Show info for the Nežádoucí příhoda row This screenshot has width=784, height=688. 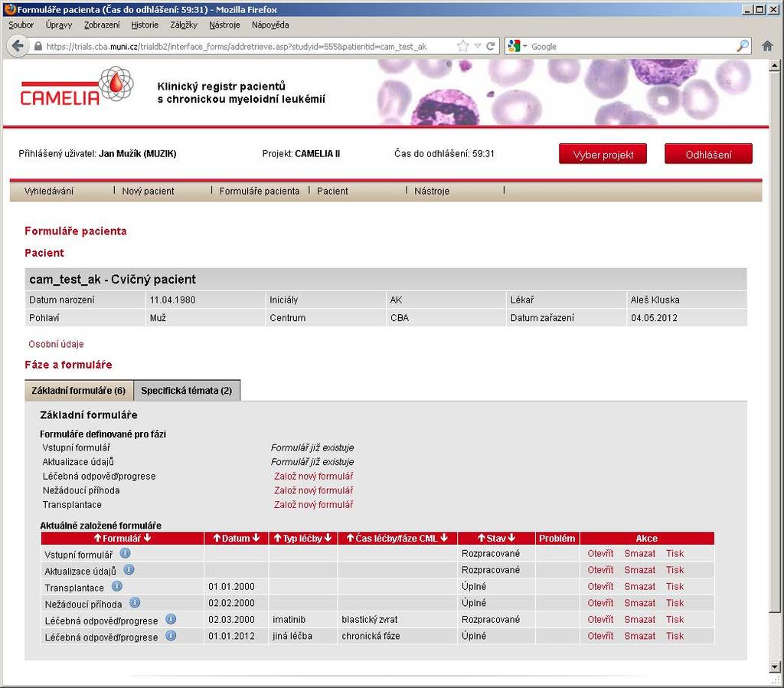135,603
